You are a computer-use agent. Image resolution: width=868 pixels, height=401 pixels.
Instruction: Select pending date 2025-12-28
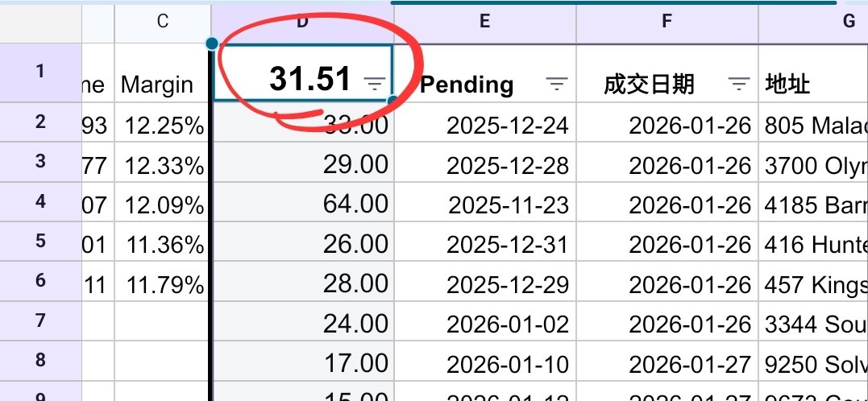coord(485,162)
